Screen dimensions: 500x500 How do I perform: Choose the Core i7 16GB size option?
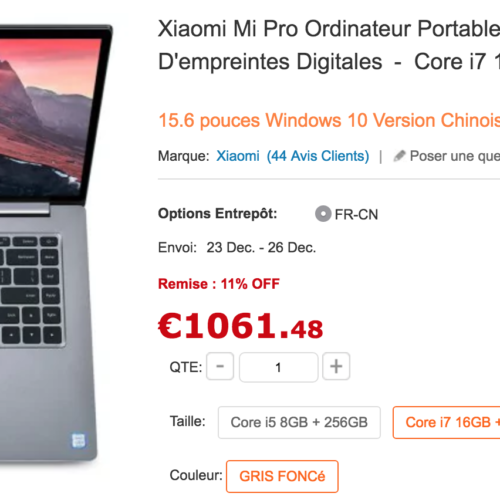pyautogui.click(x=447, y=423)
